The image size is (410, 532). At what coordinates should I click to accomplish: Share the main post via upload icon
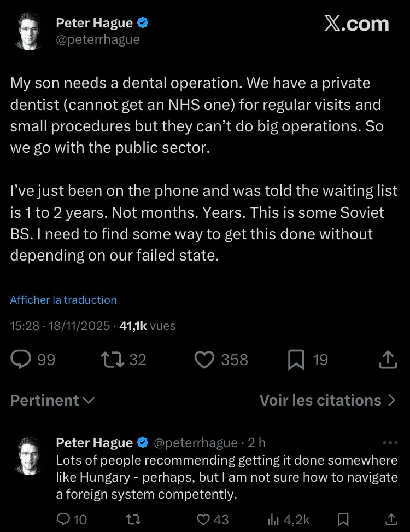coord(387,359)
